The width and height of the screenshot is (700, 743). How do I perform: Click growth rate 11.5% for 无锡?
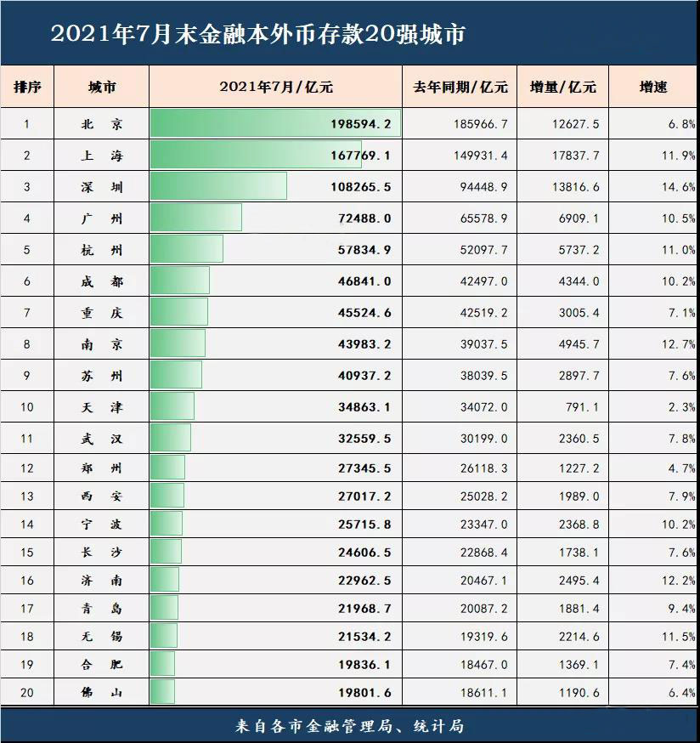(x=679, y=636)
